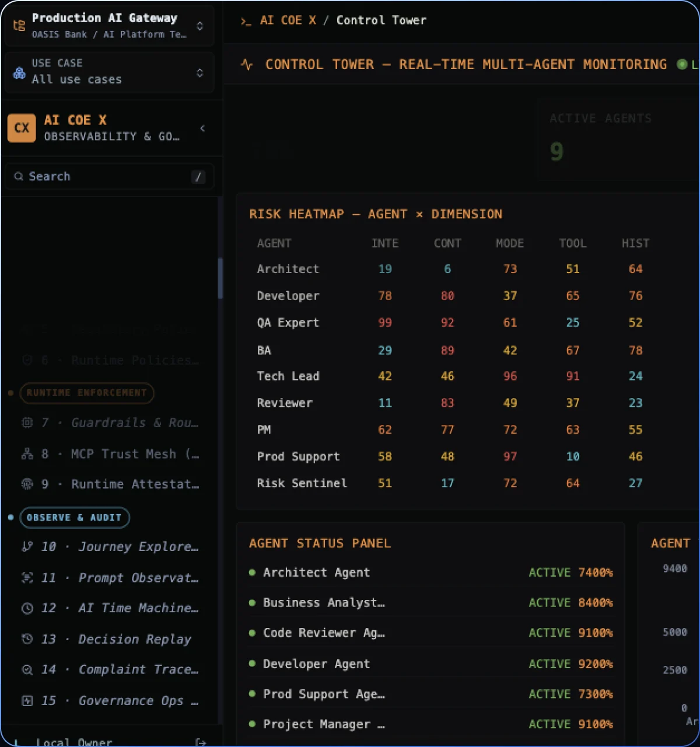The height and width of the screenshot is (747, 700).
Task: Click the Journey Explorer branch icon
Action: pos(27,547)
